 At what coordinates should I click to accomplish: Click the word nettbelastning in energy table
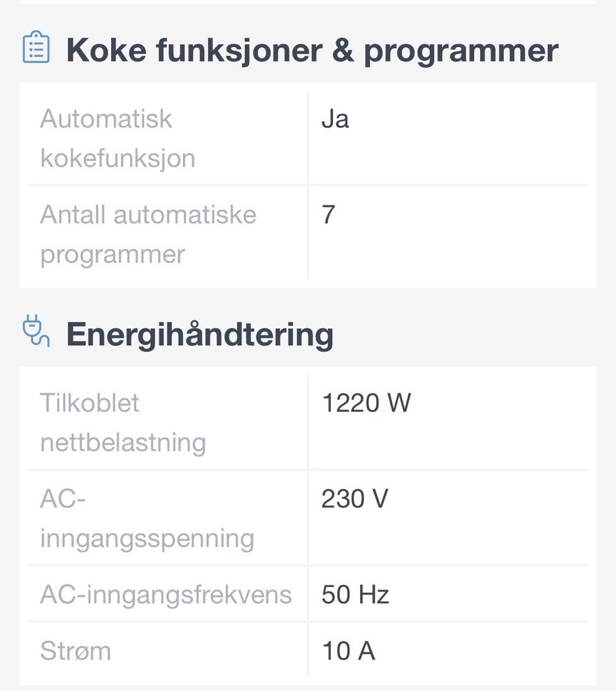click(123, 443)
